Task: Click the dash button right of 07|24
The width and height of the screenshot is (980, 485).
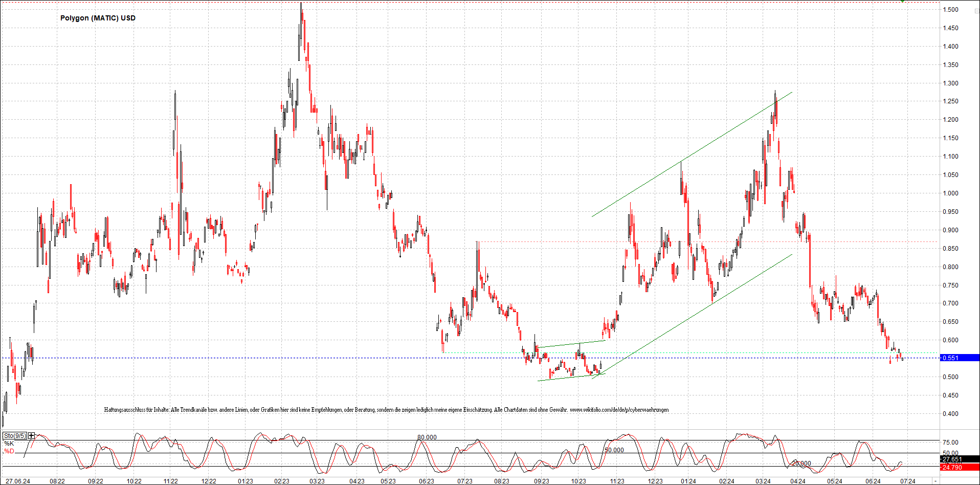Action: point(936,481)
